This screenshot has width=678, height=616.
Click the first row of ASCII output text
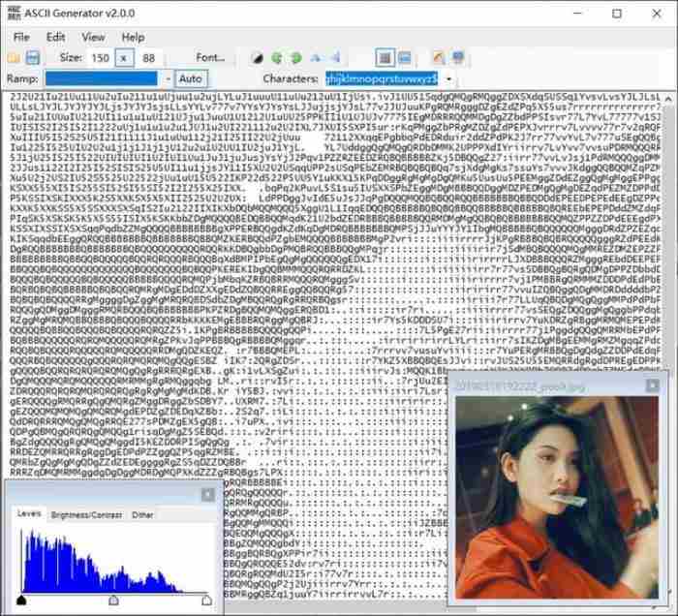click(x=335, y=96)
